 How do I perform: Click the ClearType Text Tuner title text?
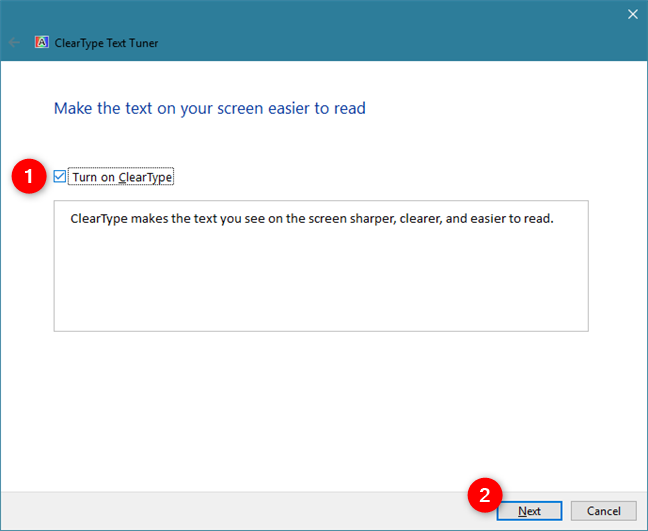tap(106, 43)
